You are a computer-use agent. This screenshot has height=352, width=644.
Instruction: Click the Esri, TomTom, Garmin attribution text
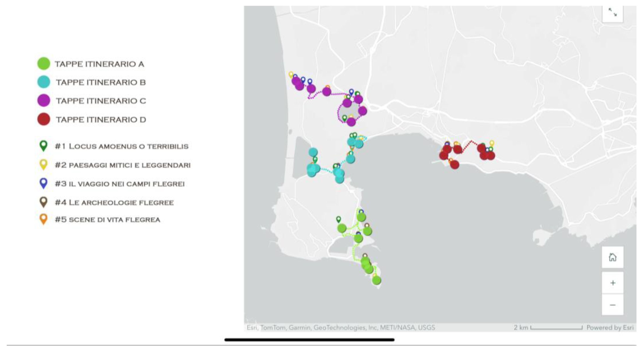click(341, 327)
